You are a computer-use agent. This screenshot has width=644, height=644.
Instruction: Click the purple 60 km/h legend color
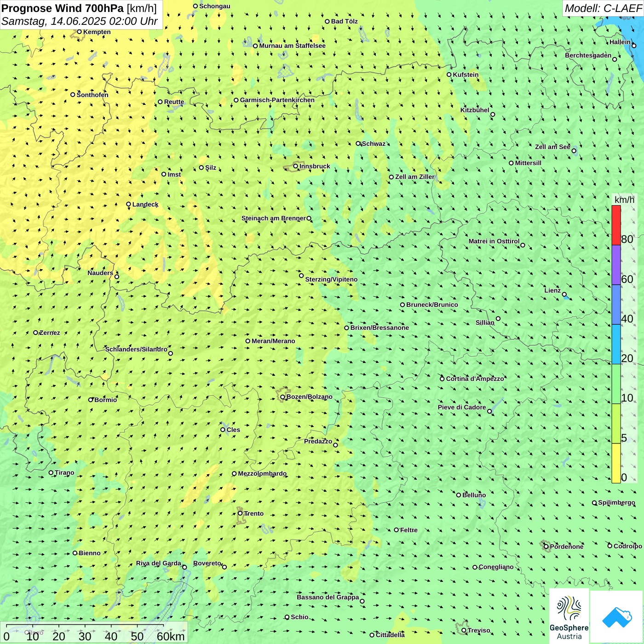616,265
